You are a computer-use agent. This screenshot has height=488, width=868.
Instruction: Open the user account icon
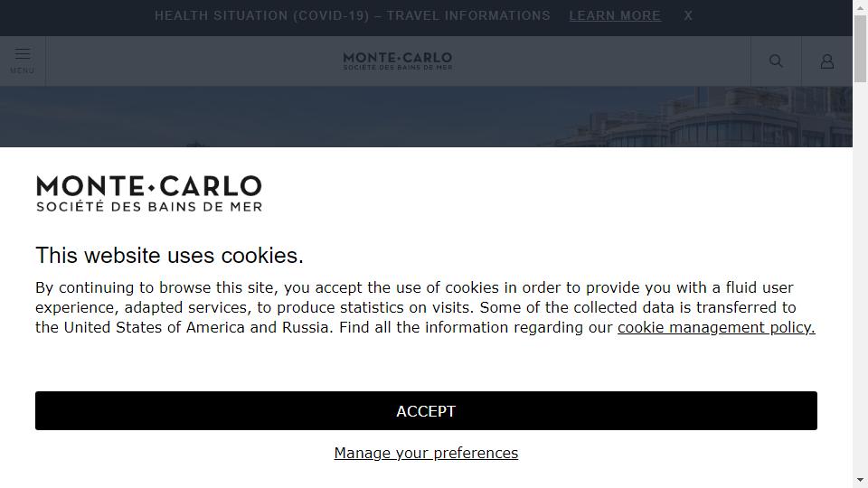[x=827, y=61]
